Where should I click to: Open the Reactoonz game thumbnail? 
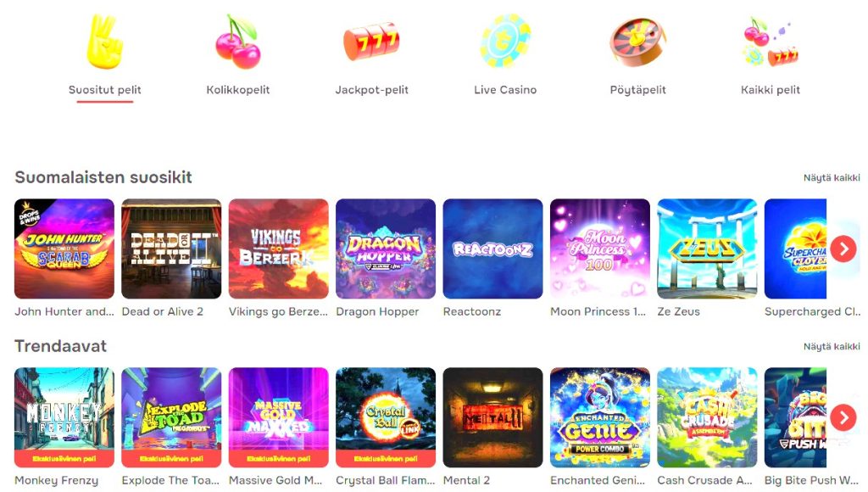click(x=492, y=249)
